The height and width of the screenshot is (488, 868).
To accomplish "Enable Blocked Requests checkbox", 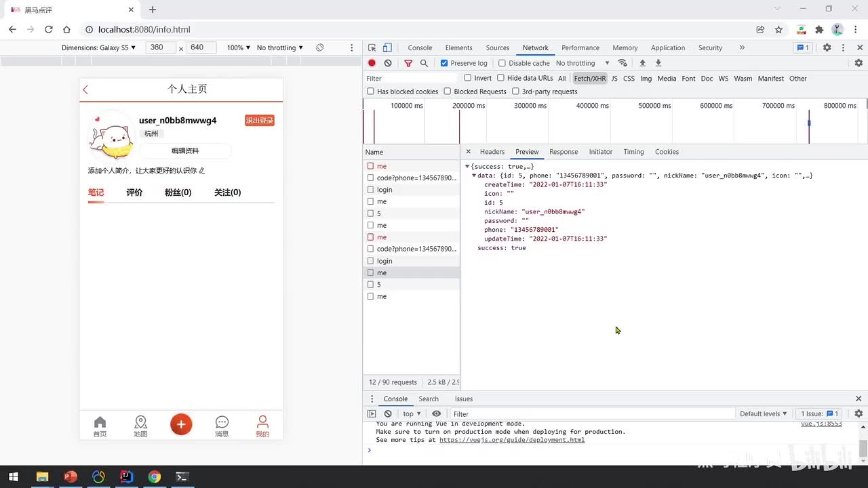I will (x=448, y=91).
